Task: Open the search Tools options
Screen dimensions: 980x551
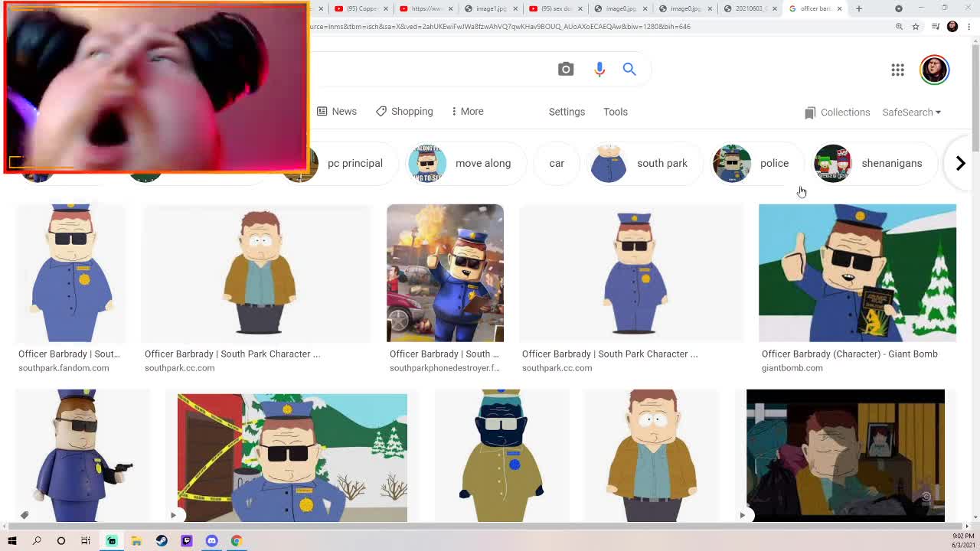Action: [615, 112]
